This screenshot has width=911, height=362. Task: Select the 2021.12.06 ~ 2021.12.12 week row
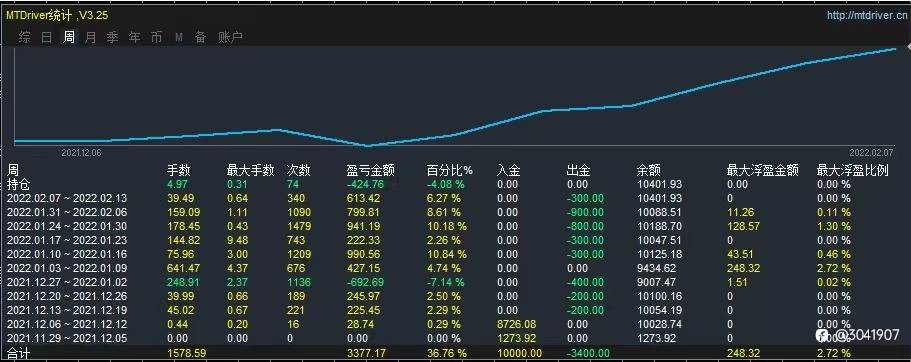(x=456, y=324)
